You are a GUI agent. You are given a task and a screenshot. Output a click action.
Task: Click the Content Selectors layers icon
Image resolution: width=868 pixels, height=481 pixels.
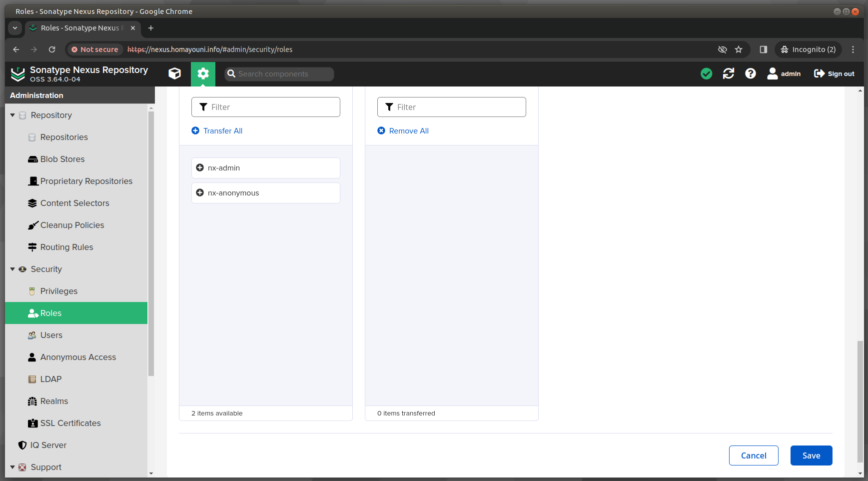[32, 203]
